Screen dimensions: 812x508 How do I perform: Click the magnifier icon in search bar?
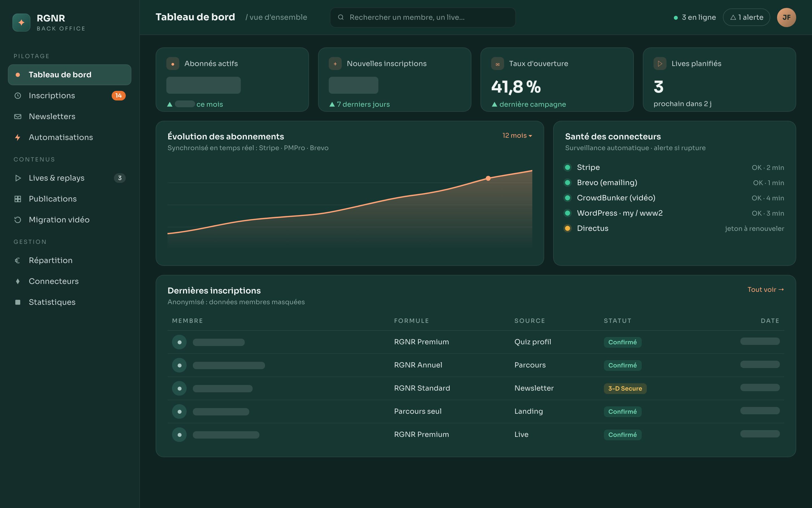point(341,17)
